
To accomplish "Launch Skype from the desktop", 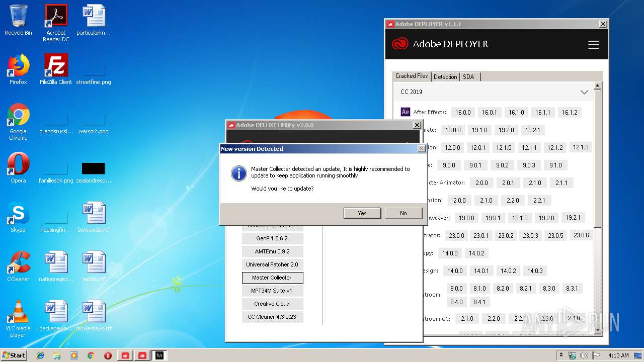I will click(18, 217).
